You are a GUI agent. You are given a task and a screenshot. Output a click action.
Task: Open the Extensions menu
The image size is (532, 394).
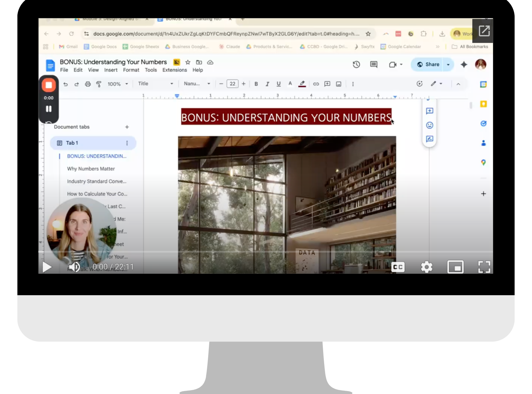click(174, 70)
